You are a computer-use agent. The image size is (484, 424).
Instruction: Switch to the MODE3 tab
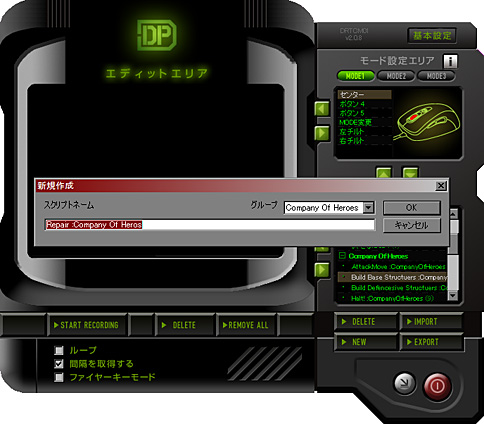[x=436, y=76]
